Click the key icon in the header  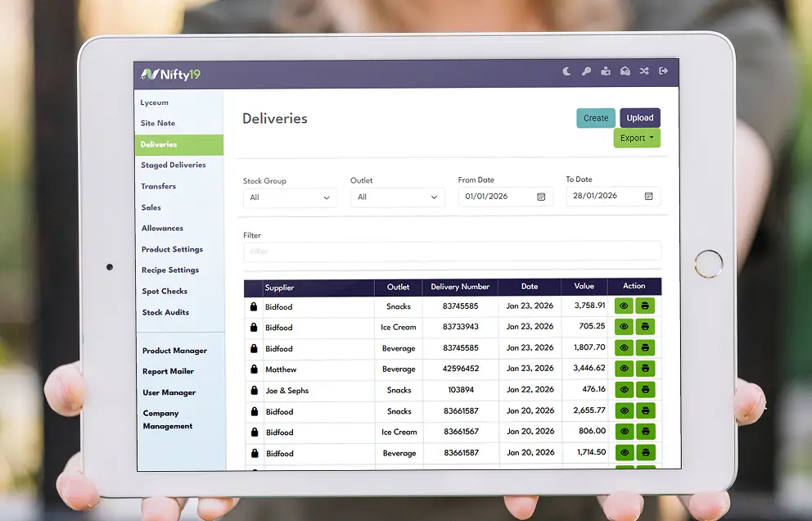[x=586, y=72]
